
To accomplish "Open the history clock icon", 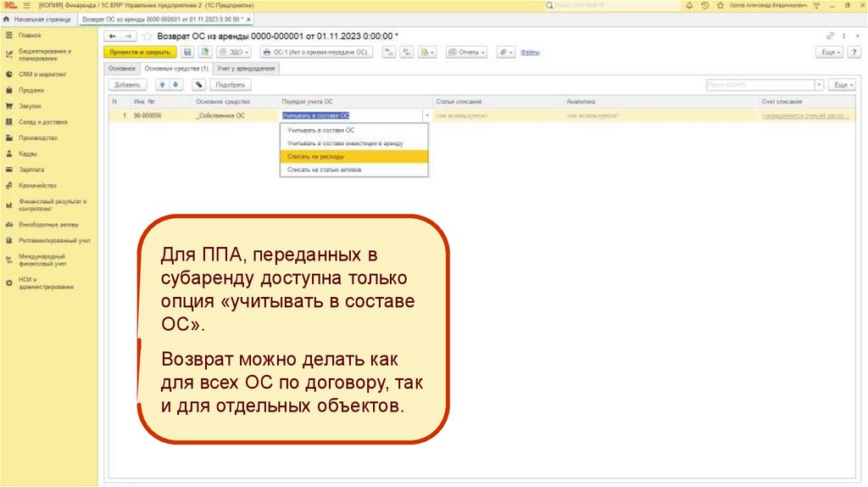I will pos(705,5).
